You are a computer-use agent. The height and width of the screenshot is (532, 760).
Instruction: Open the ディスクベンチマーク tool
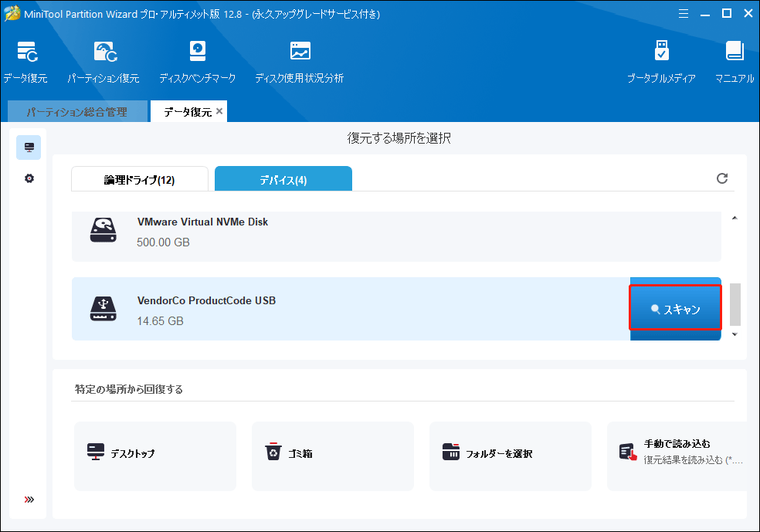coord(197,63)
